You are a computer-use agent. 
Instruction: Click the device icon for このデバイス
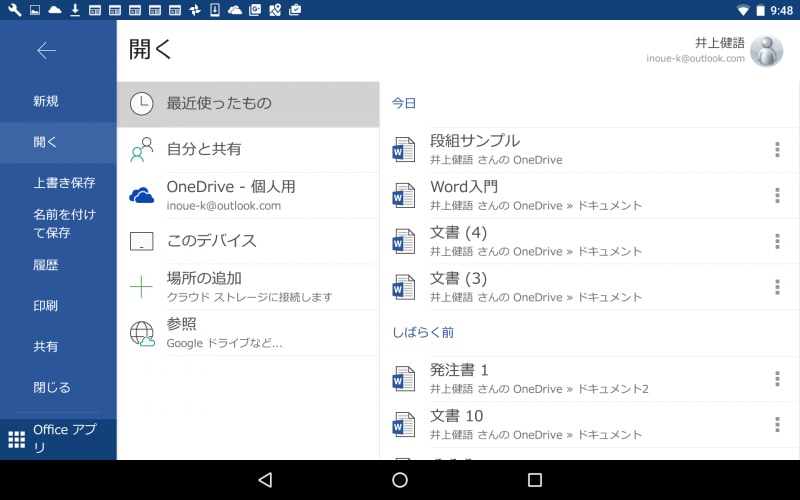[x=141, y=241]
